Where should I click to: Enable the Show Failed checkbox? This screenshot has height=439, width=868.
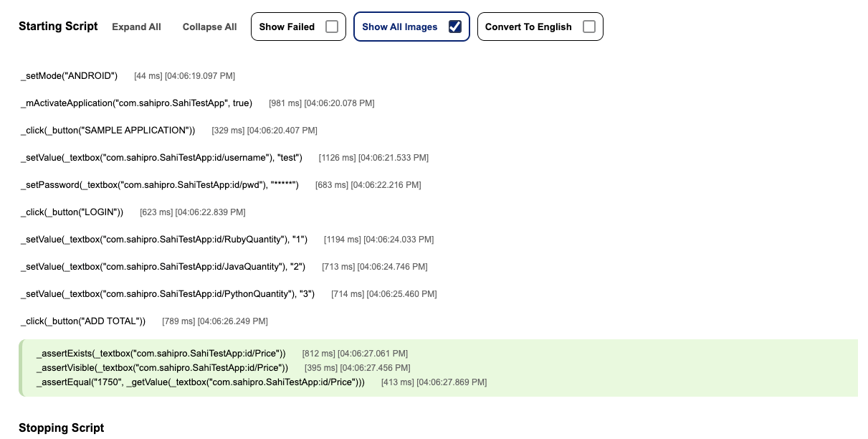331,27
